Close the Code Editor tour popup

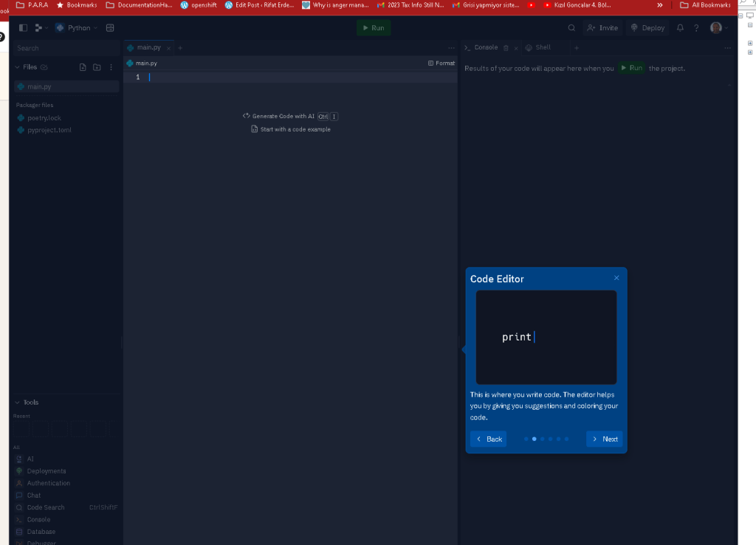(616, 278)
